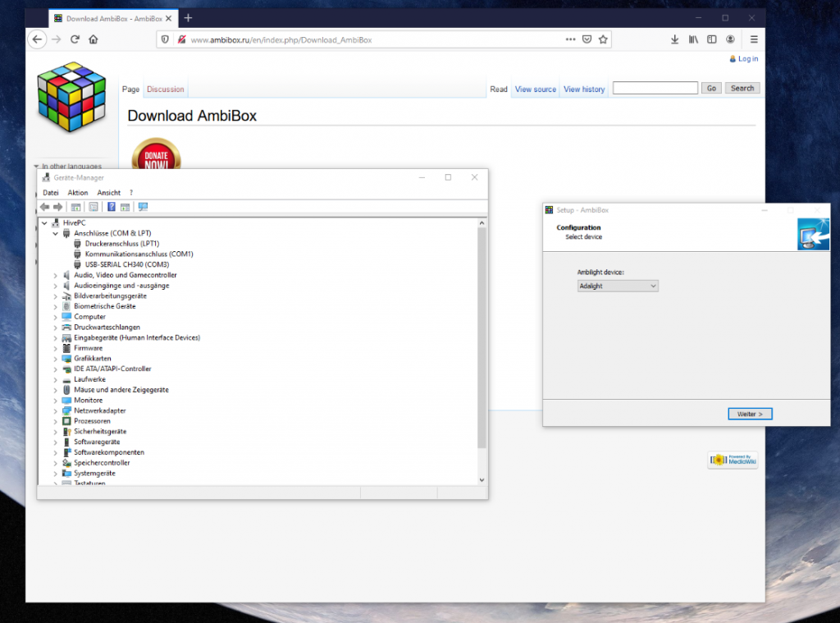Select the Biometrische Geräte row
The height and width of the screenshot is (623, 840).
point(104,306)
